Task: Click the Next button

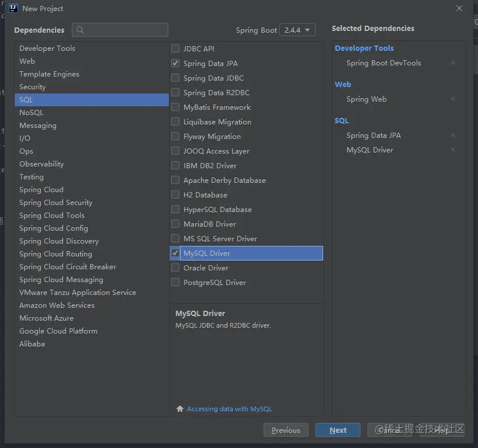Action: click(x=338, y=430)
